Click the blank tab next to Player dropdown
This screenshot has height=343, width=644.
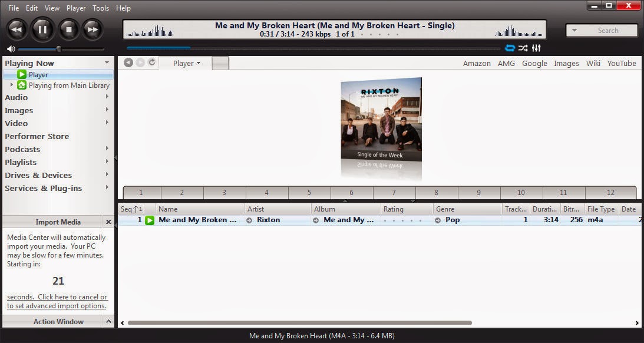220,63
